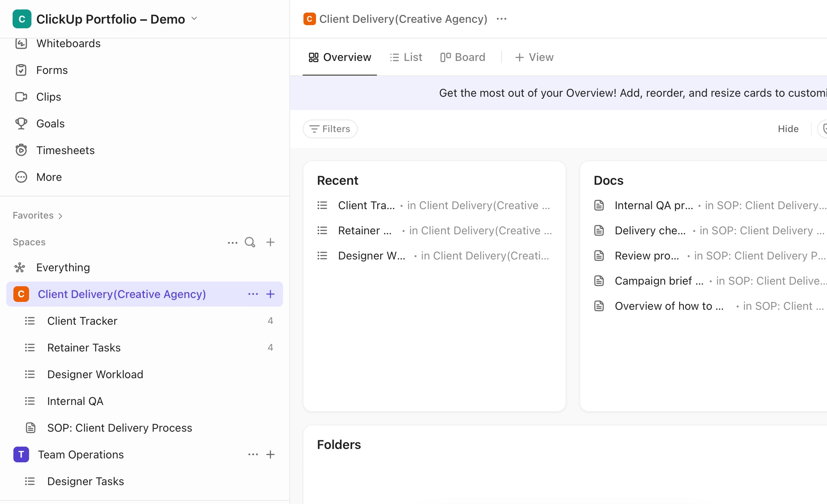This screenshot has height=504, width=827.
Task: Open the Goals trophy icon
Action: pyautogui.click(x=21, y=123)
